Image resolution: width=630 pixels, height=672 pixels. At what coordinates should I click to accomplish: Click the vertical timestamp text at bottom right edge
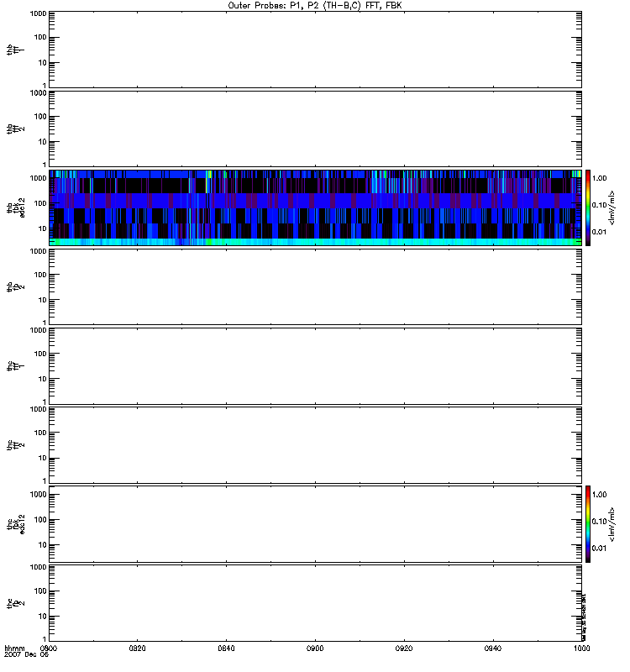tap(584, 617)
